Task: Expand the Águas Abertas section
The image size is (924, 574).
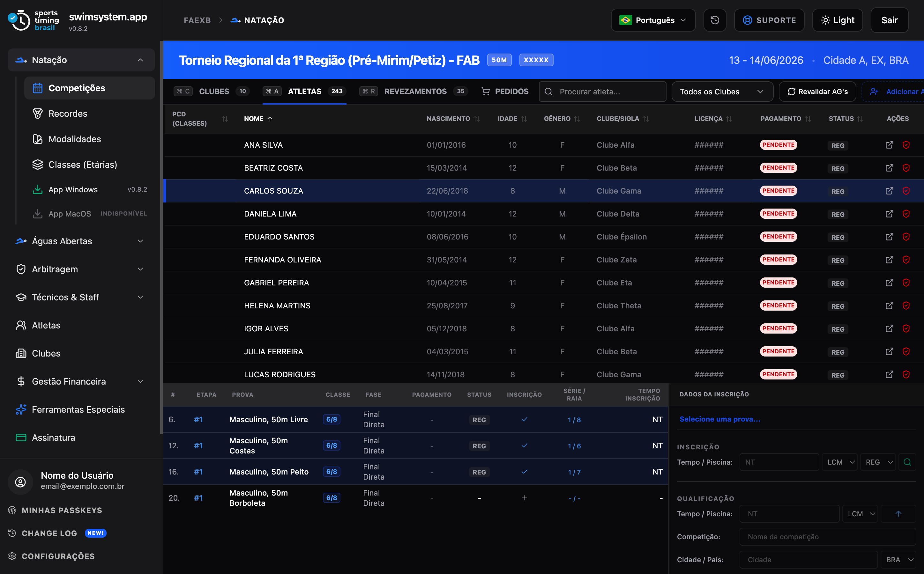Action: click(81, 241)
